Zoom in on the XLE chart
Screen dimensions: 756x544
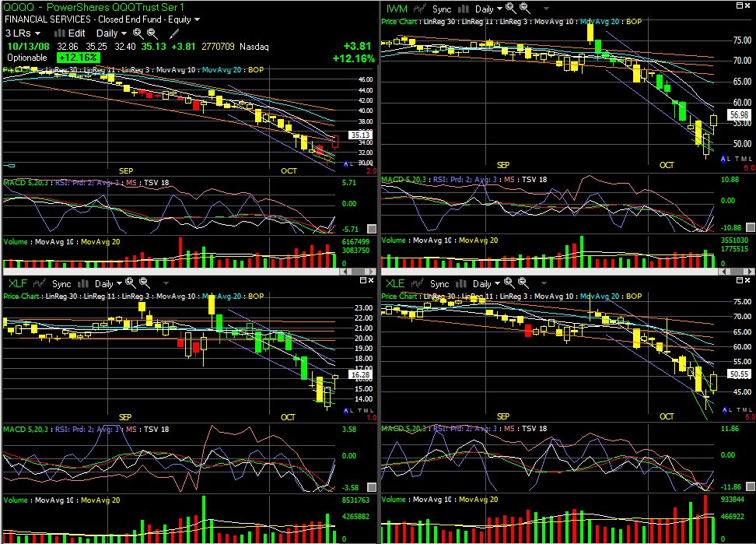click(x=509, y=283)
